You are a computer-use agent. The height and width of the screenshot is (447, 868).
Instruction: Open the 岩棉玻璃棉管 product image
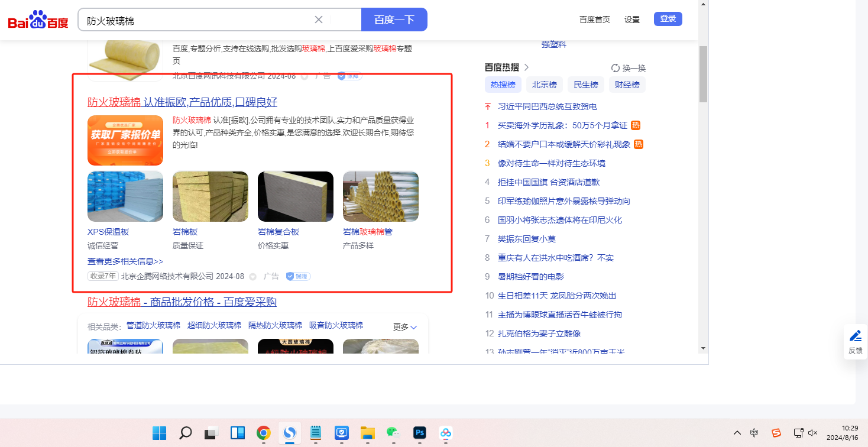pyautogui.click(x=381, y=196)
